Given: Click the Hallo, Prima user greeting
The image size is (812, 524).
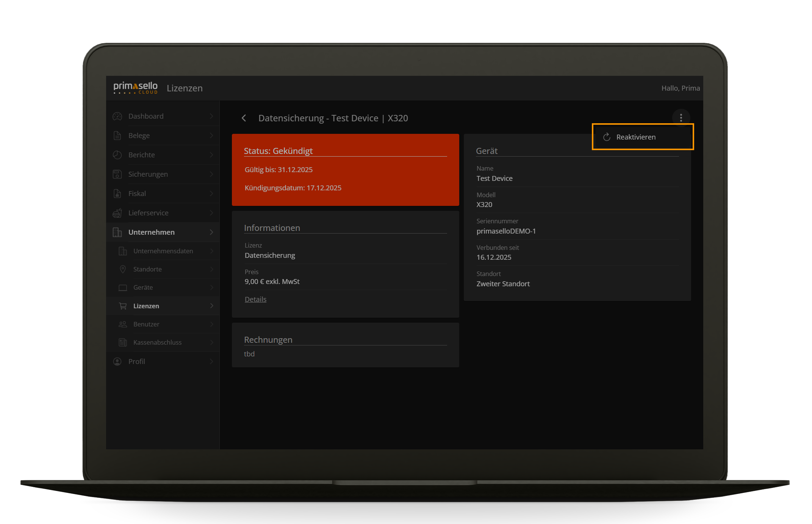Looking at the screenshot, I should point(681,88).
